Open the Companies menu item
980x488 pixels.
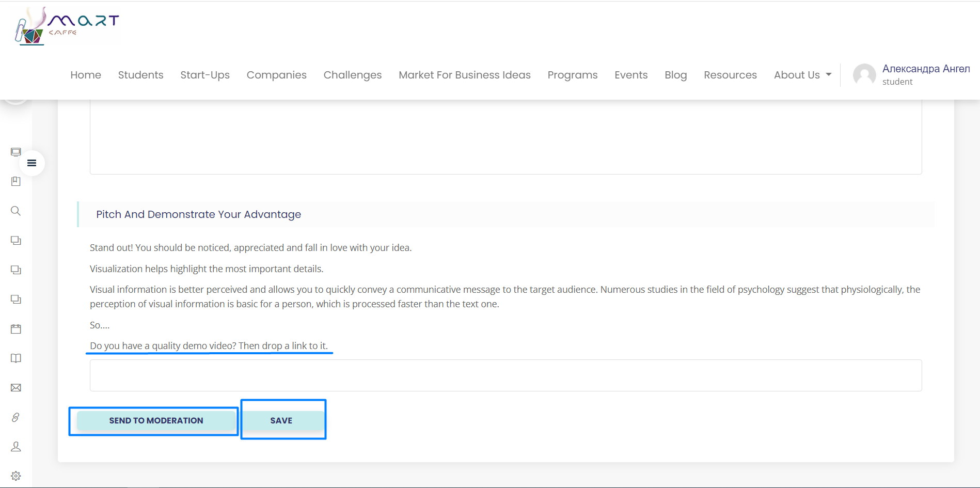[x=277, y=75]
